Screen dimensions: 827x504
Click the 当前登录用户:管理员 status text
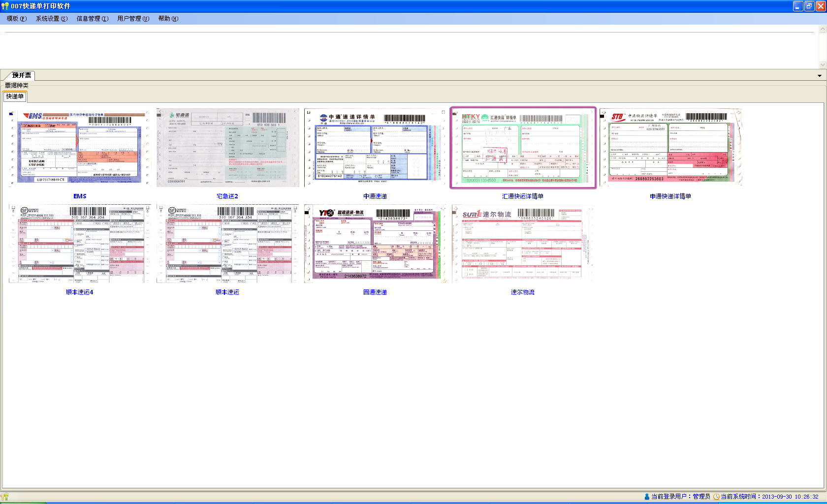tap(681, 497)
